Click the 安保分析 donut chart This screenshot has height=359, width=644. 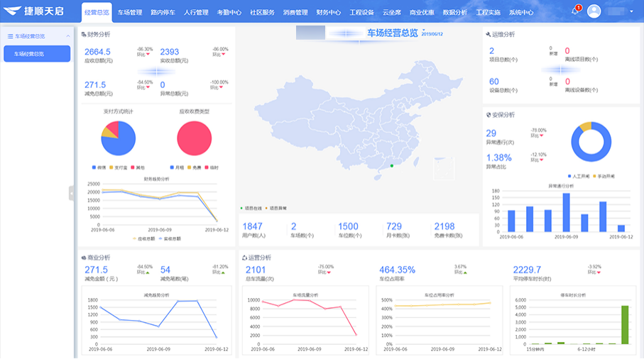591,142
